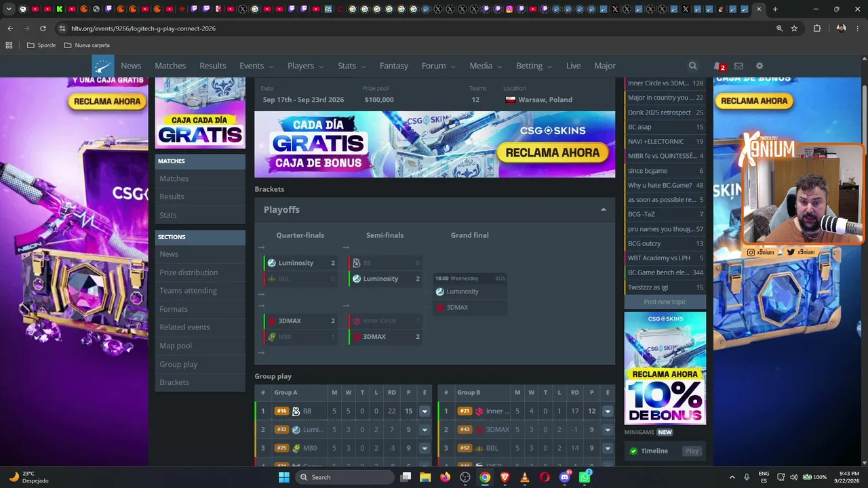
Task: Click the browser address bar URL
Action: pos(143,28)
